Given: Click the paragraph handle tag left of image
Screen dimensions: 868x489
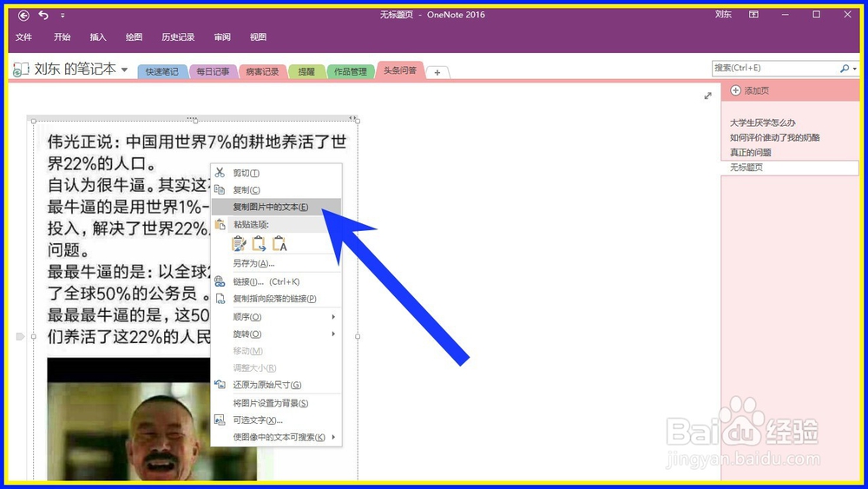Looking at the screenshot, I should (x=21, y=336).
